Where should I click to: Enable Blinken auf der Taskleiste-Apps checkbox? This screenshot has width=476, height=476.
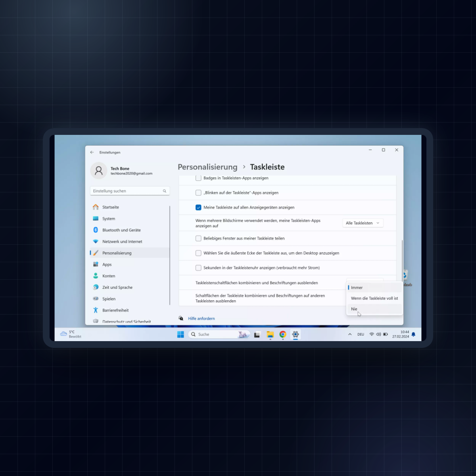198,193
